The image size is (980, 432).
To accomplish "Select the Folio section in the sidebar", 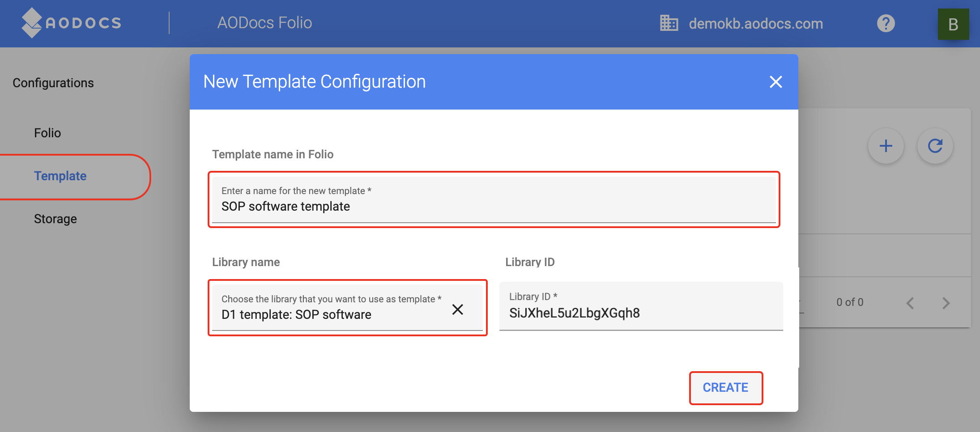I will [x=47, y=133].
